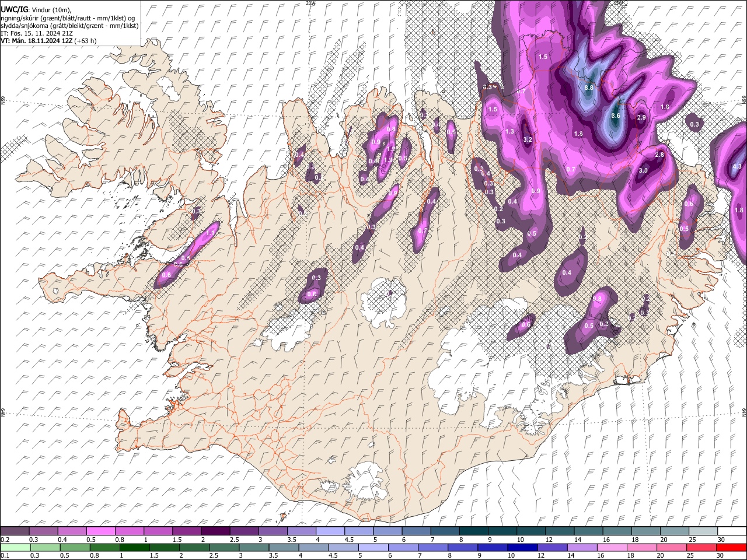747x560 pixels.
Task: Click the 2.9 precipitation value on the map
Action: point(641,118)
